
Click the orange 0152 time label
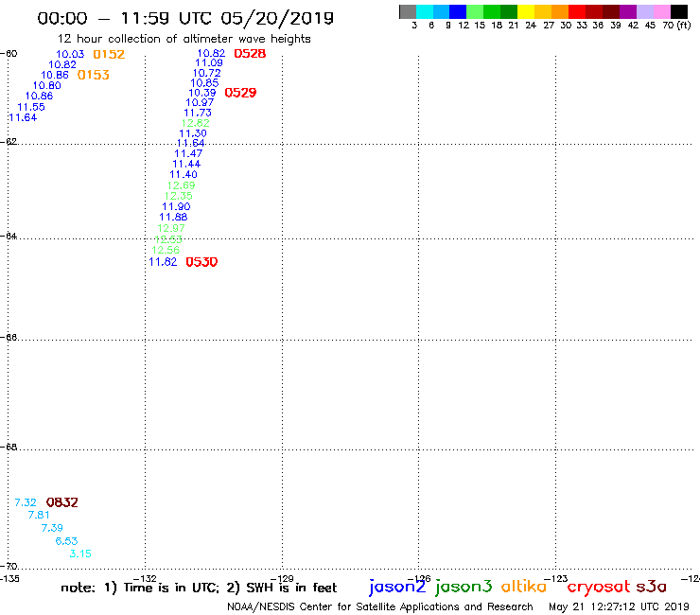pos(109,55)
